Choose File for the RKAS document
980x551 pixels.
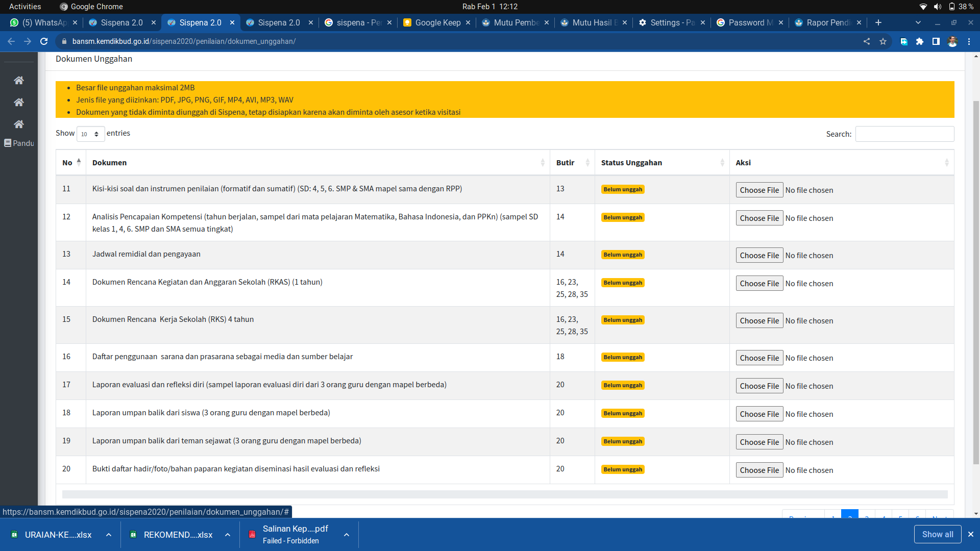[759, 283]
